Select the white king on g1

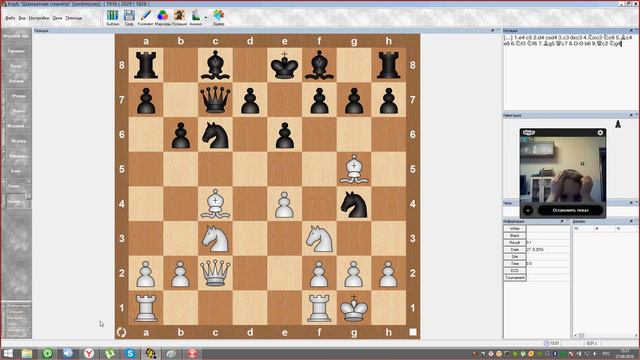point(354,308)
